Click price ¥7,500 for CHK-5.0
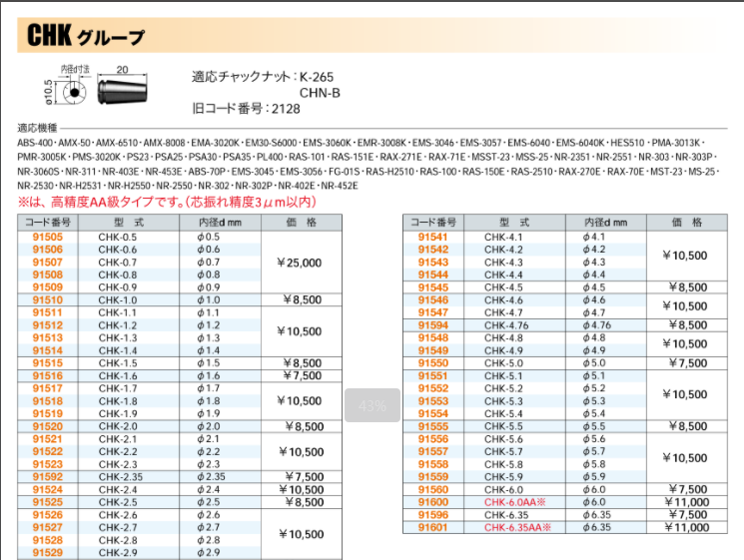 click(x=688, y=363)
